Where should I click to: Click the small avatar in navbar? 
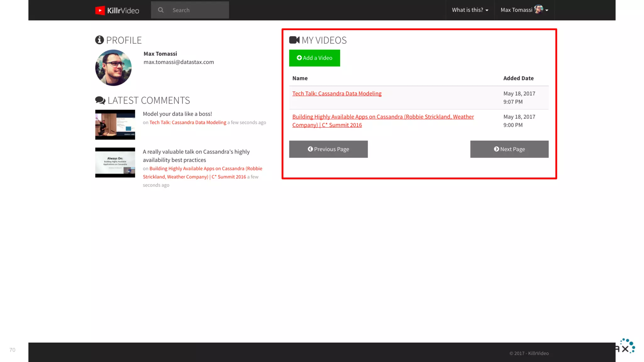tap(538, 9)
